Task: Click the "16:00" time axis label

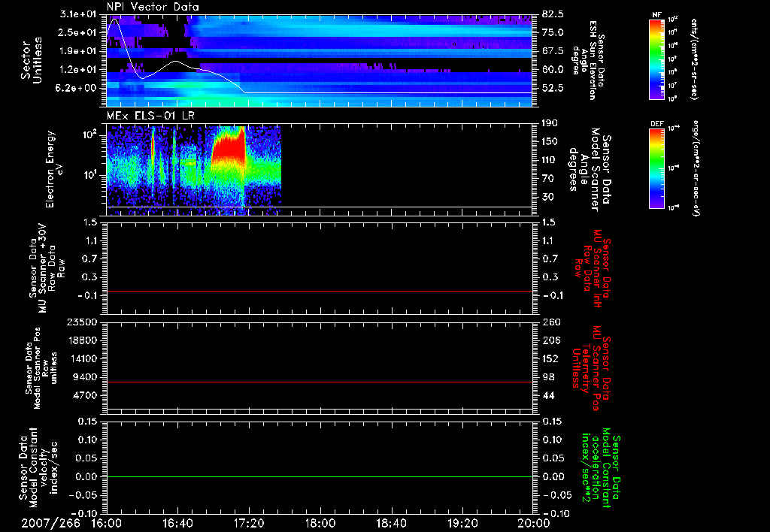Action: [x=107, y=523]
